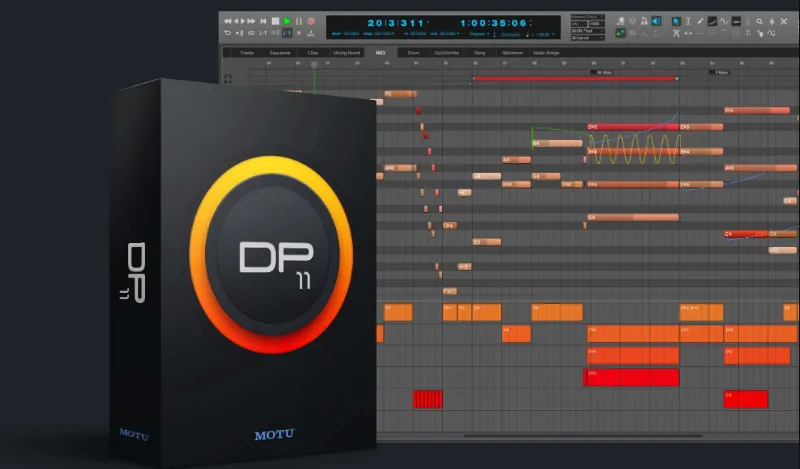Viewport: 800px width, 469px height.
Task: Click the yellow sine wave controller curve
Action: point(634,149)
